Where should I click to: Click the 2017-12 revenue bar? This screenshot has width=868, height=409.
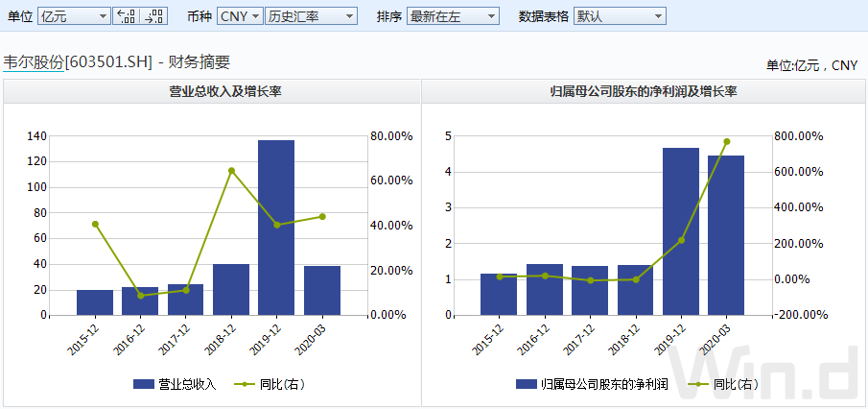185,300
